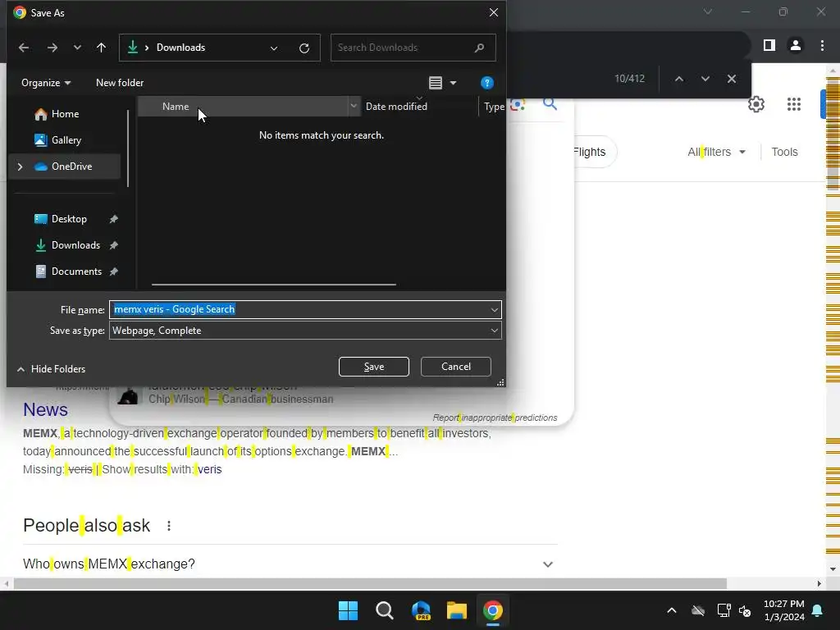Open Chrome side panel icon

(769, 45)
